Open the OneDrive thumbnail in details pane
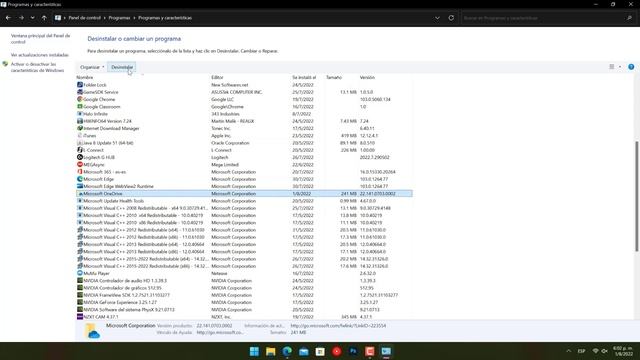Viewport: 640px width, 360px height. [x=92, y=331]
